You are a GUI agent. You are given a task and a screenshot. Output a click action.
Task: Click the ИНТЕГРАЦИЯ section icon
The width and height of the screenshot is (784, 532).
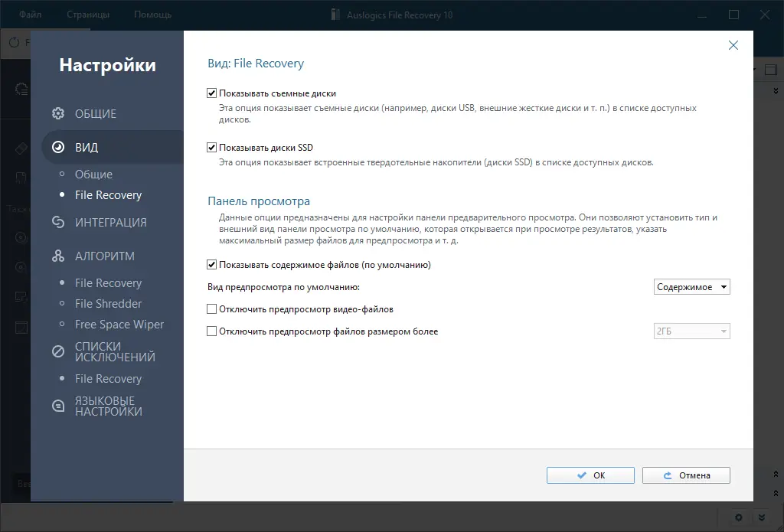(58, 222)
